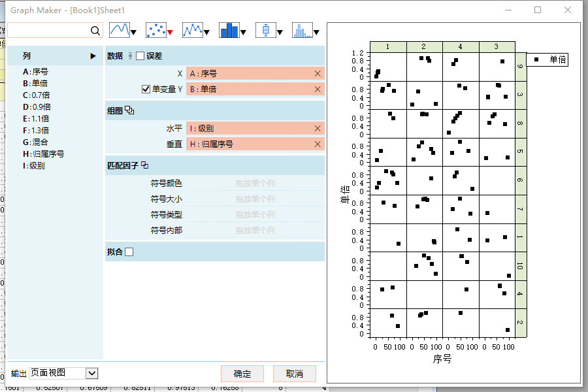The image size is (588, 392).
Task: Select column E:1.1倍 in list
Action: click(36, 118)
